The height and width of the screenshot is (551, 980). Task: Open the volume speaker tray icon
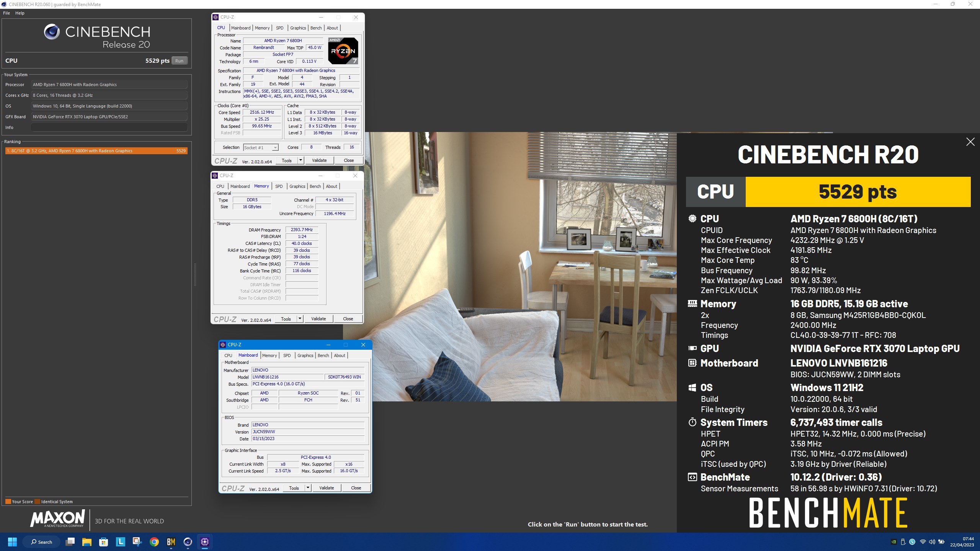pyautogui.click(x=932, y=542)
